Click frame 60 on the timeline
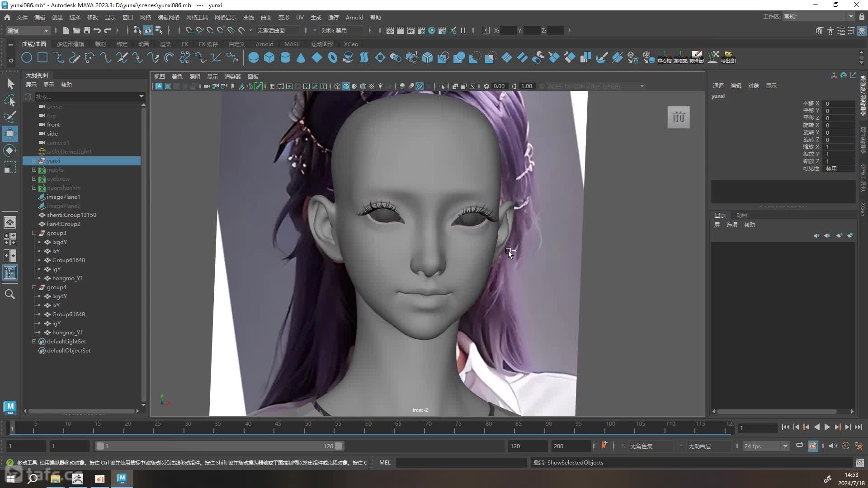The image size is (868, 488). (368, 427)
